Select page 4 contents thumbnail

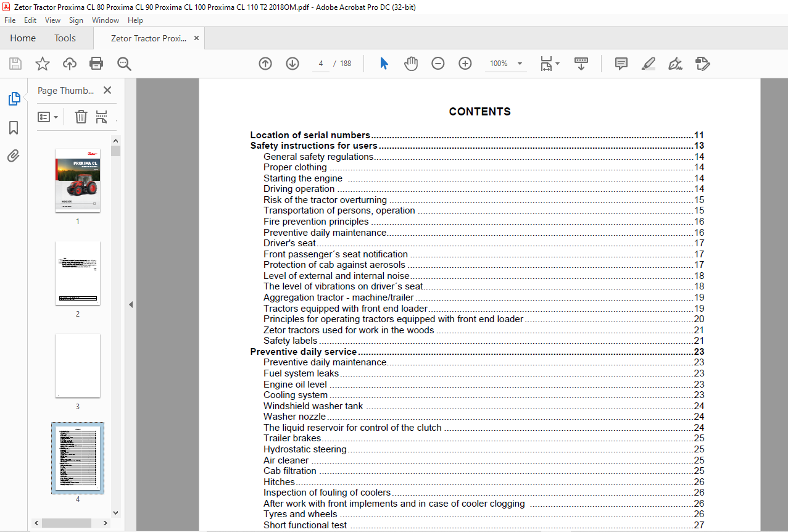tap(78, 458)
